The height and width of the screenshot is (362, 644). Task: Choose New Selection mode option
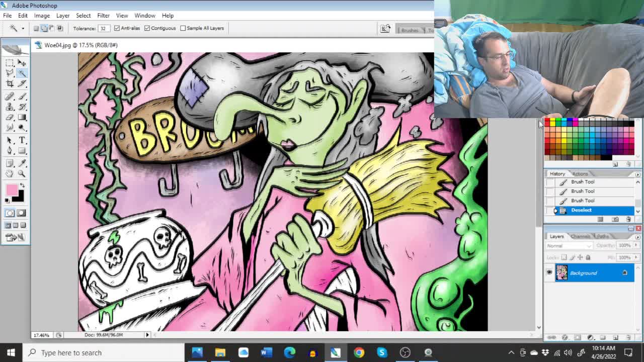point(36,28)
